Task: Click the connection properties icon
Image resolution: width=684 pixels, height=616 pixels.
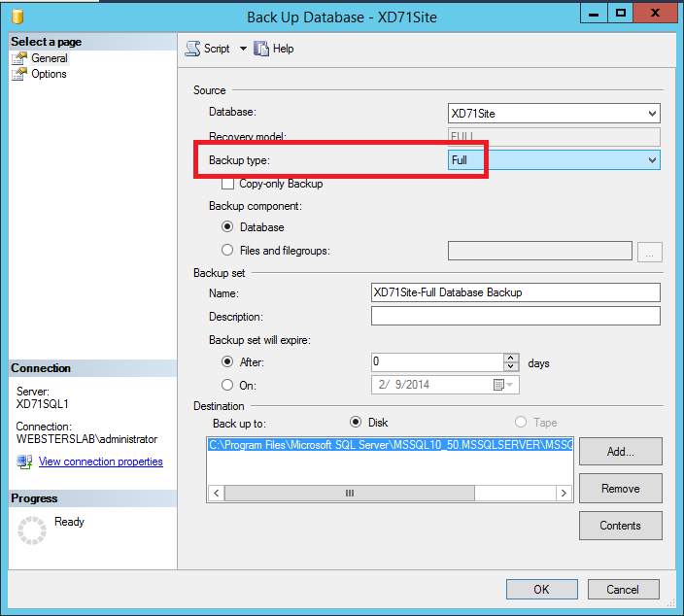Action: tap(25, 462)
